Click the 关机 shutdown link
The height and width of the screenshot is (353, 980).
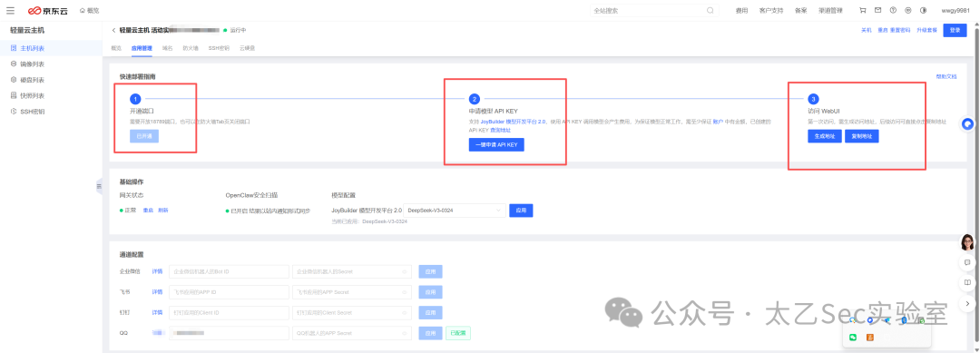click(x=867, y=30)
